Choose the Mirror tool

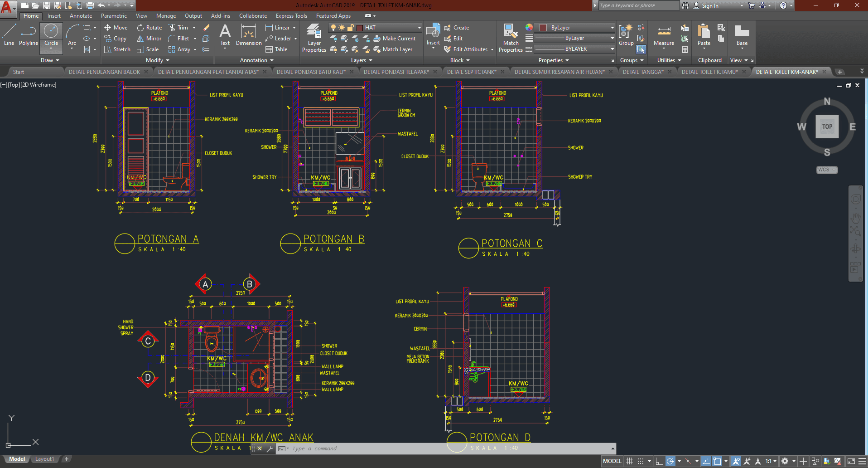point(149,39)
